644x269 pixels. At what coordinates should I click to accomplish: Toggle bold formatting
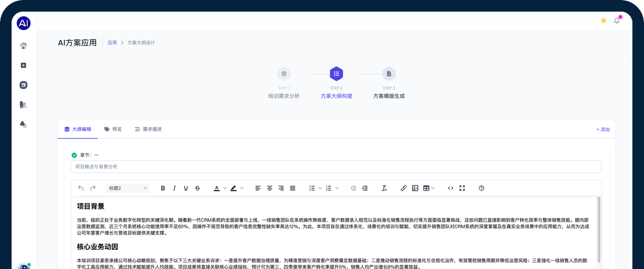click(x=162, y=188)
